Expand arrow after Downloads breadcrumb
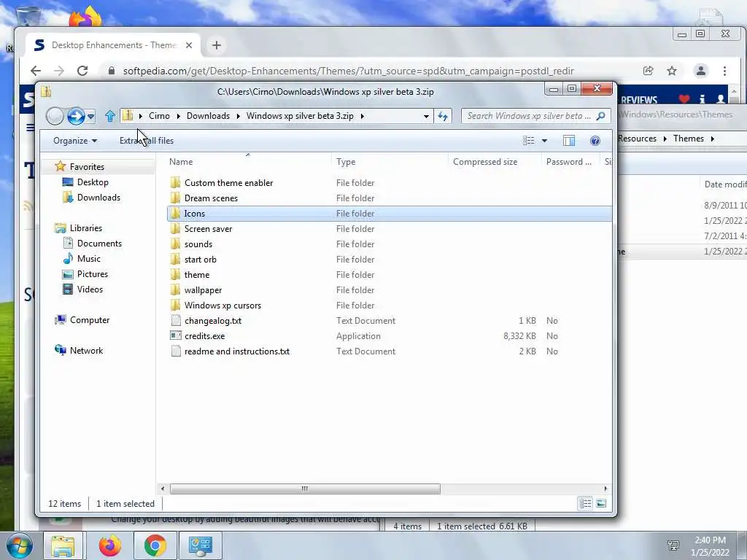 (239, 116)
